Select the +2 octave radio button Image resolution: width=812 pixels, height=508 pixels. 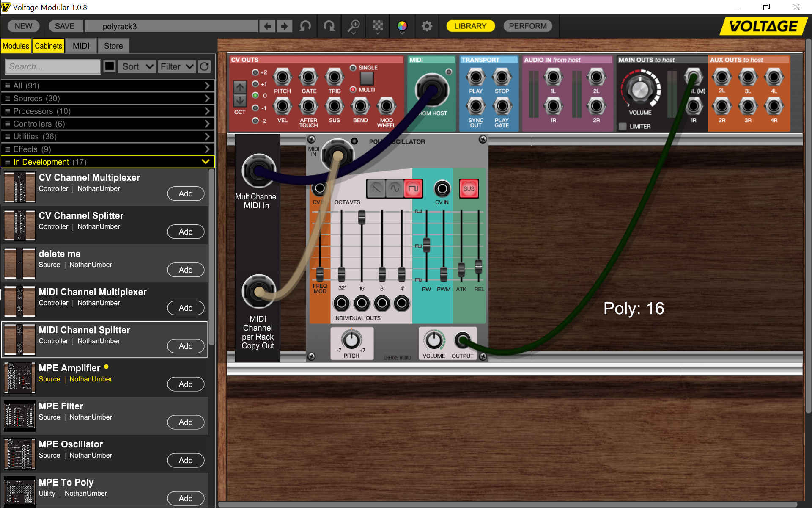[255, 72]
